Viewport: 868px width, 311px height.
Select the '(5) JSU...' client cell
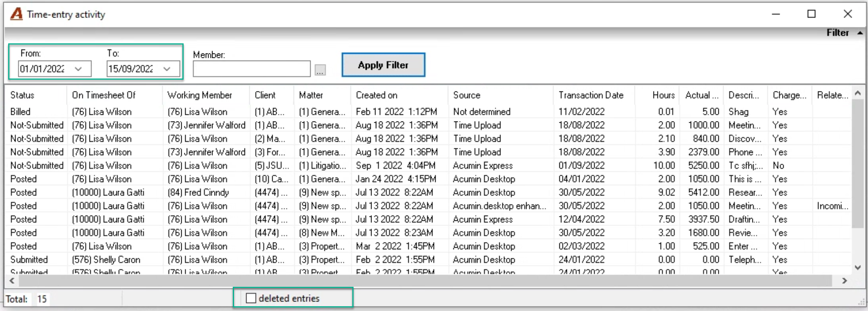(272, 166)
